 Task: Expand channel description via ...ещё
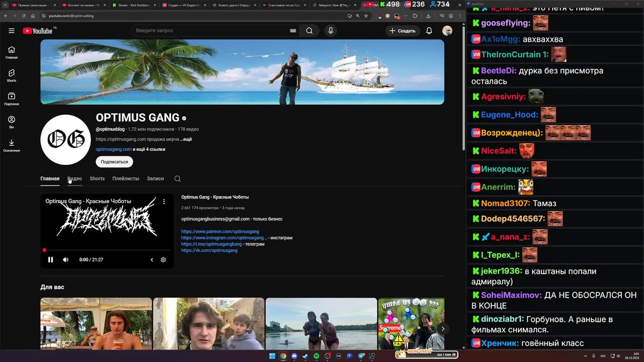pyautogui.click(x=186, y=139)
